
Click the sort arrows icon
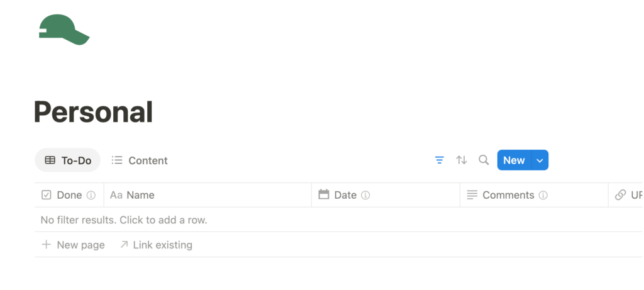pos(462,160)
